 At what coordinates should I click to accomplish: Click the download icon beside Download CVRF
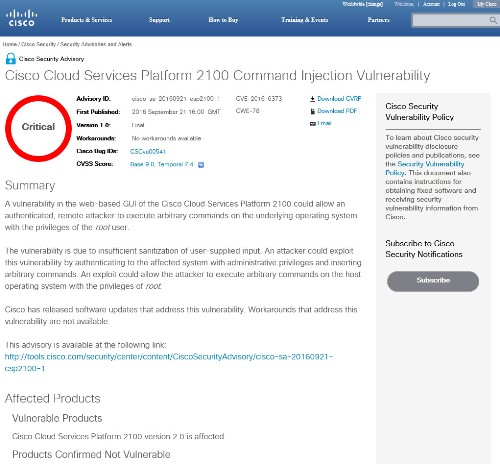312,99
